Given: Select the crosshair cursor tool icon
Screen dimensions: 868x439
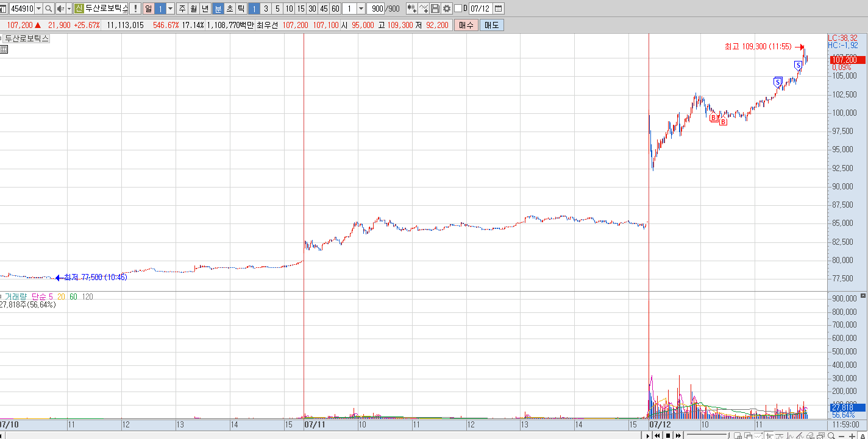Looking at the screenshot, I should (770, 435).
